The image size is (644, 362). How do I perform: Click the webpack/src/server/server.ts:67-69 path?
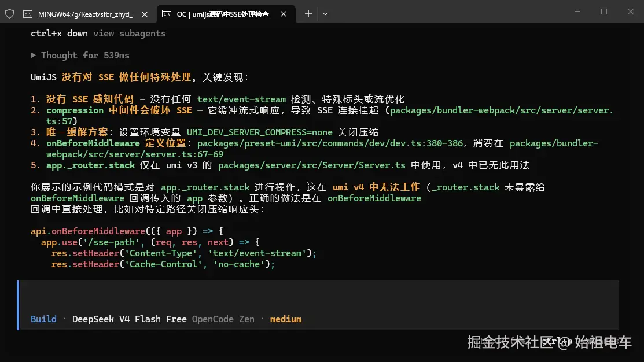[x=135, y=154]
